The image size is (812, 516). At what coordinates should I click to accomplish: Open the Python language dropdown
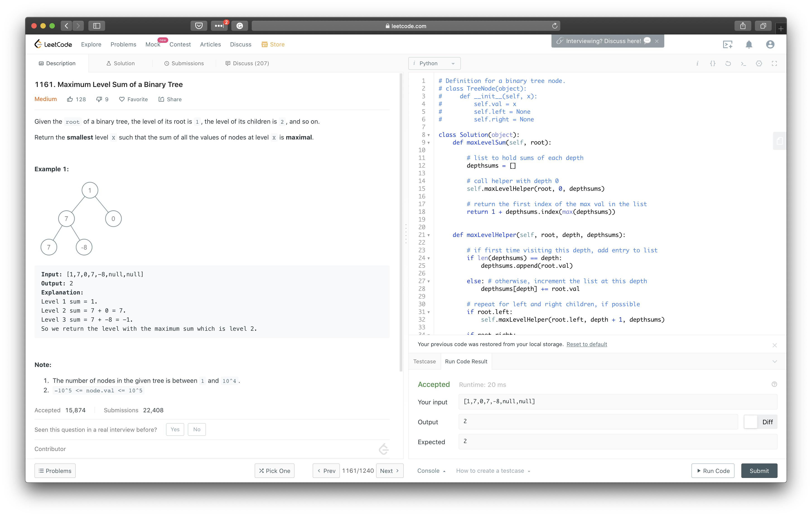[x=434, y=63]
